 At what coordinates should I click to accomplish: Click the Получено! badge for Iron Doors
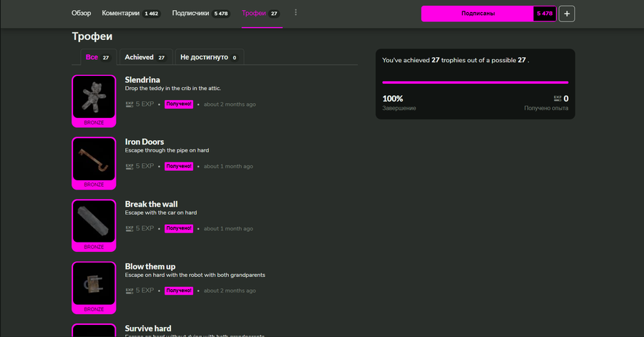click(179, 166)
